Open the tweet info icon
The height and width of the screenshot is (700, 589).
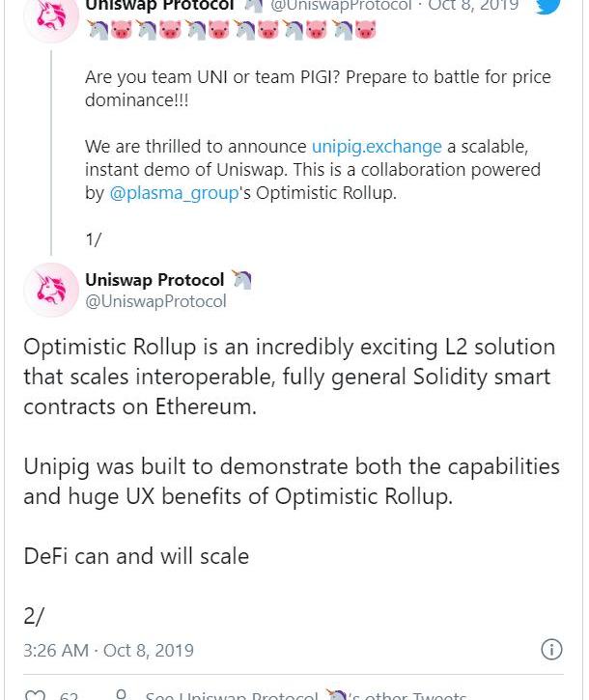click(x=551, y=649)
